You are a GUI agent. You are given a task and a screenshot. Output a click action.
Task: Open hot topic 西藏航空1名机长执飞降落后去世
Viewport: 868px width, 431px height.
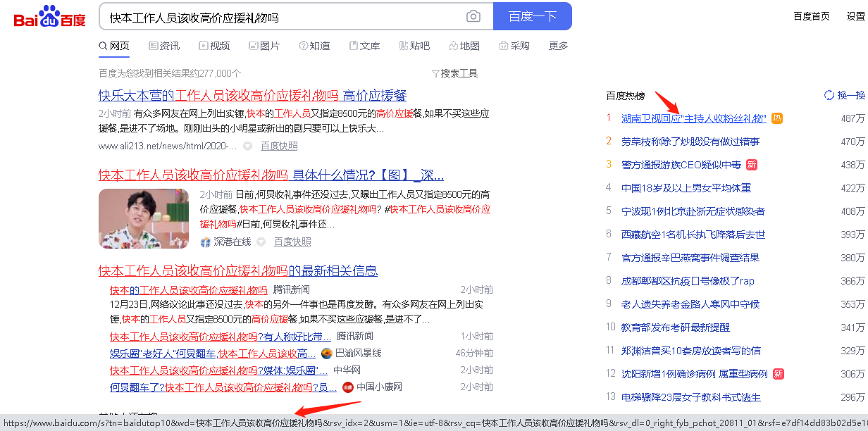point(693,235)
